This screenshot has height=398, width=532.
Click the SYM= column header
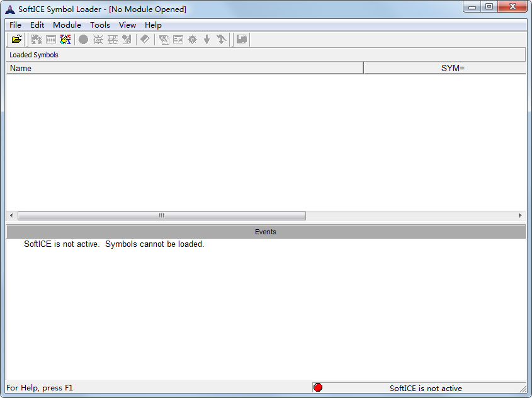445,68
